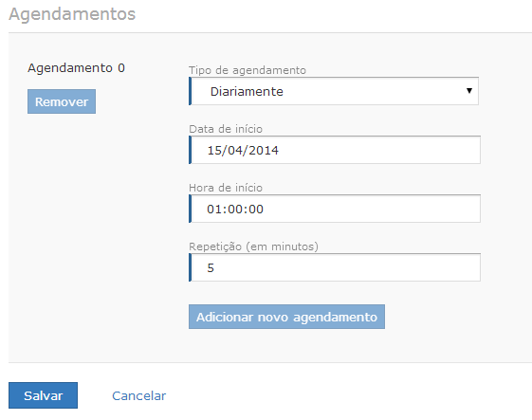Save the schedule with the Salvar button

tap(43, 395)
